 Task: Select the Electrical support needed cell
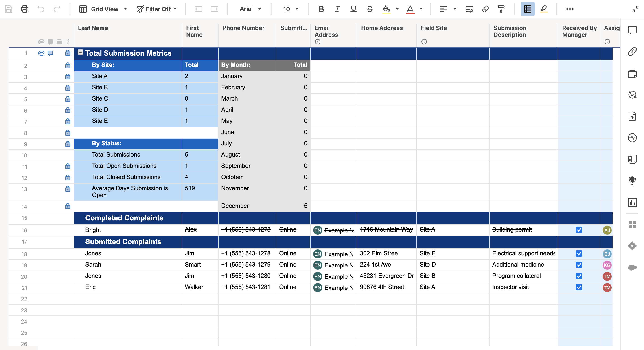point(523,254)
